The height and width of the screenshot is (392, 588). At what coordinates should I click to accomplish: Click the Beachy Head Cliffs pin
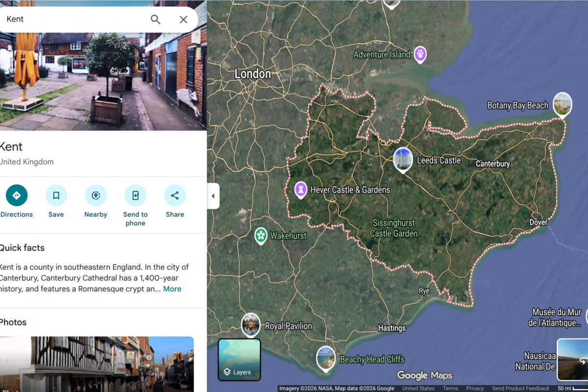point(326,358)
